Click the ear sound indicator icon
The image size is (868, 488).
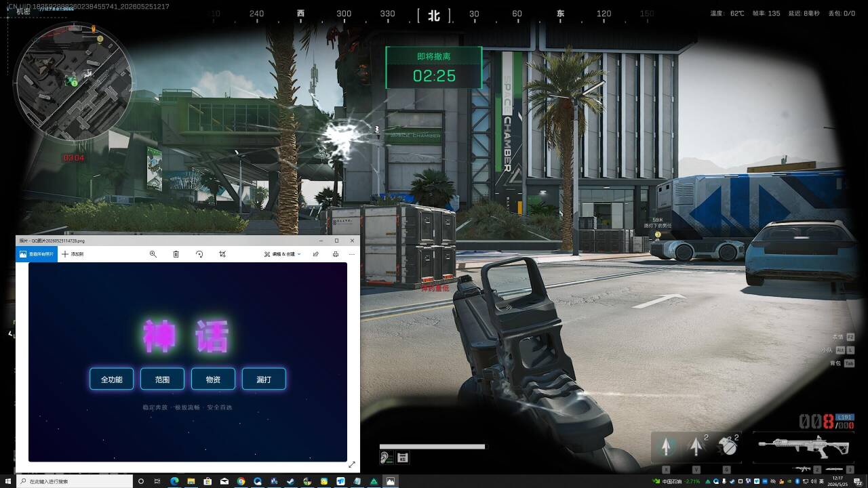(x=387, y=458)
